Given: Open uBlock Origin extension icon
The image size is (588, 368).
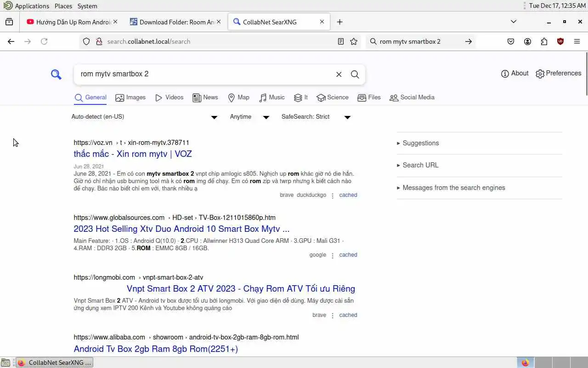Looking at the screenshot, I should pos(560,41).
